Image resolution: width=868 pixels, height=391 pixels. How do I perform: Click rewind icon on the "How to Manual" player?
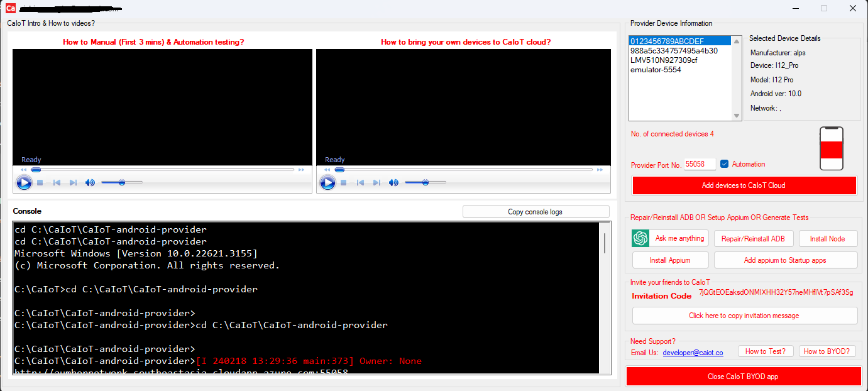(24, 170)
